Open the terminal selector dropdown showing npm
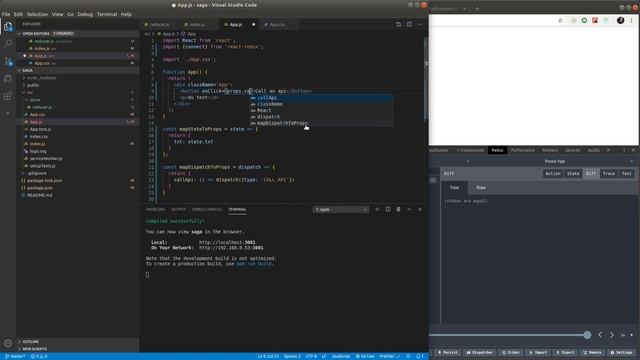 tap(340, 209)
